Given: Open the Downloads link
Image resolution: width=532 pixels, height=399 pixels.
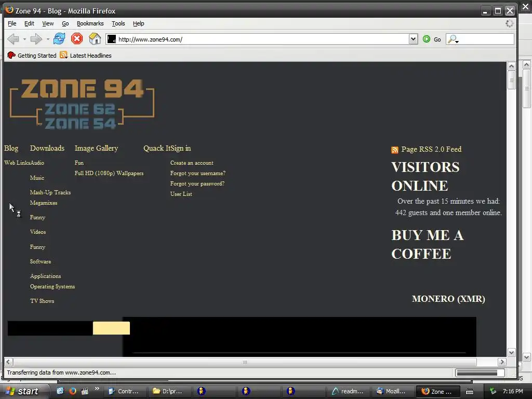Looking at the screenshot, I should [47, 148].
